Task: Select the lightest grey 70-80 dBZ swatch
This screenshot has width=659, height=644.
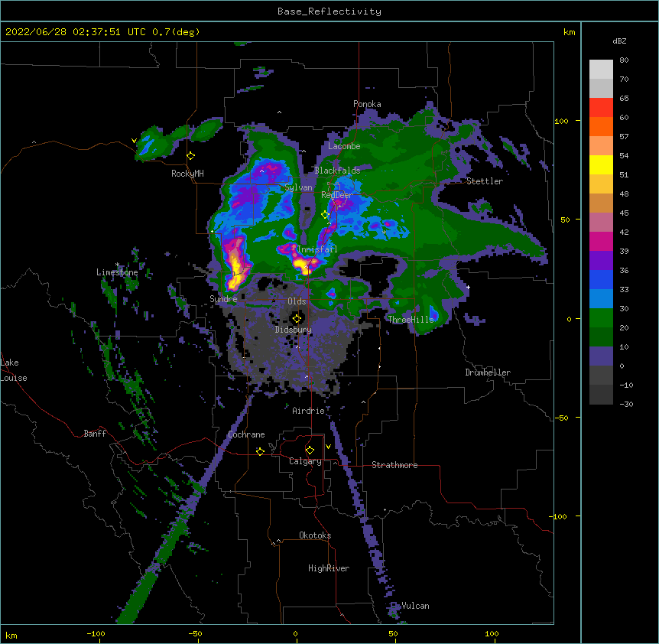Action: tap(601, 70)
